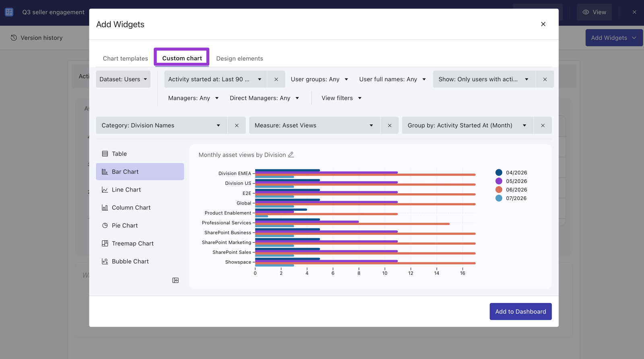Click Add to Dashboard button
The height and width of the screenshot is (359, 644).
tap(520, 312)
